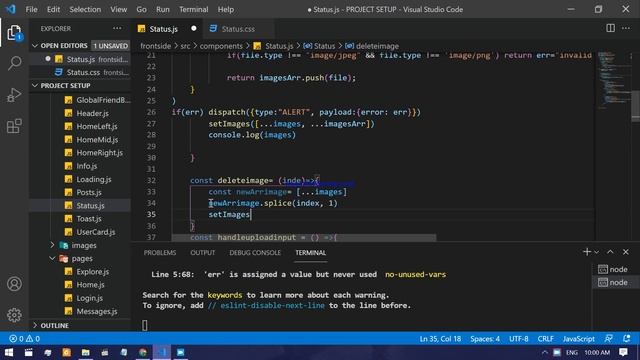640x360 pixels.
Task: Open Explorer views and more actions ellipsis
Action: [117, 28]
